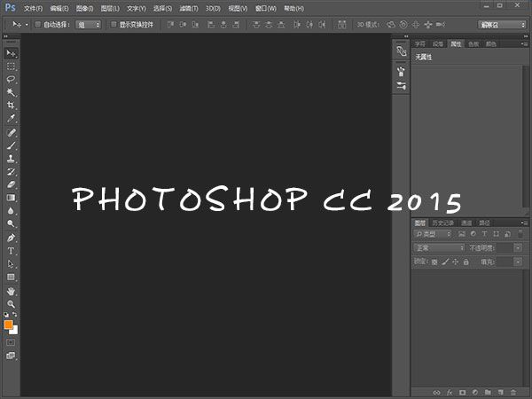Filter layers by adjustment layers icon
This screenshot has height=399, width=532.
tap(473, 234)
